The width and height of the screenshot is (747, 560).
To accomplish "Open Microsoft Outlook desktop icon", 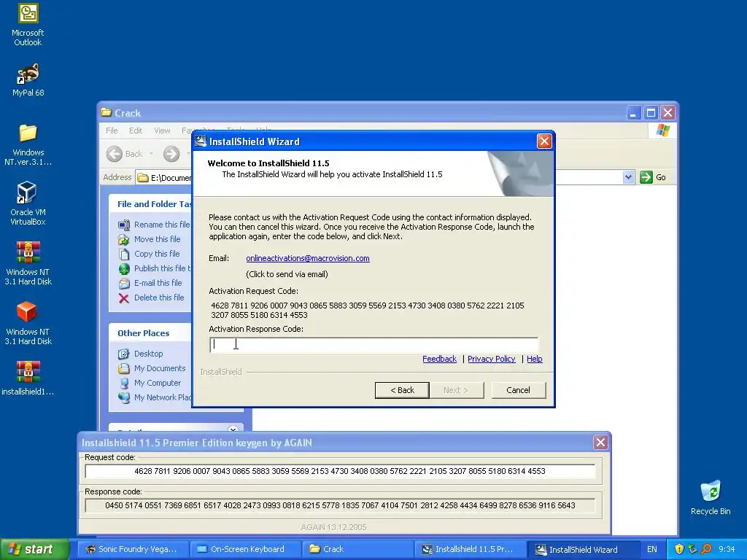I will (x=28, y=25).
